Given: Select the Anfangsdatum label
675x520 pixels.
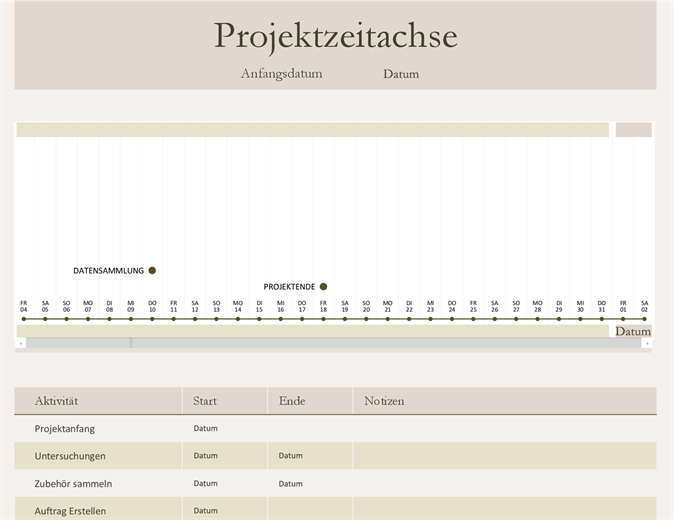Looking at the screenshot, I should click(x=281, y=74).
